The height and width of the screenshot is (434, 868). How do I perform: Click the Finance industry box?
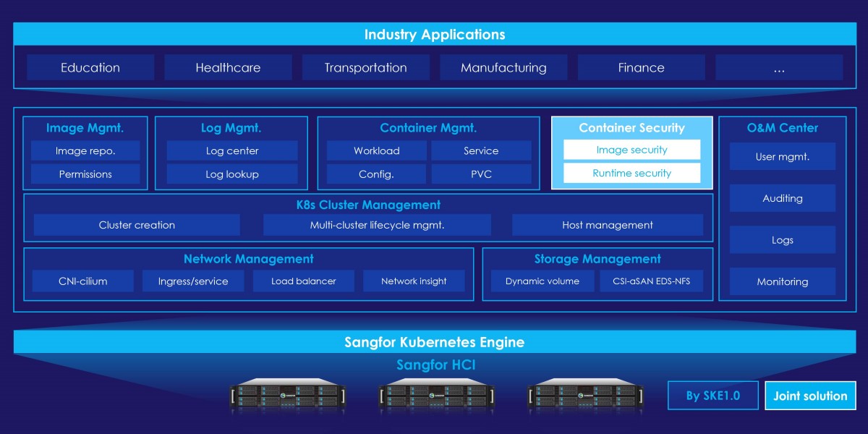(x=641, y=67)
